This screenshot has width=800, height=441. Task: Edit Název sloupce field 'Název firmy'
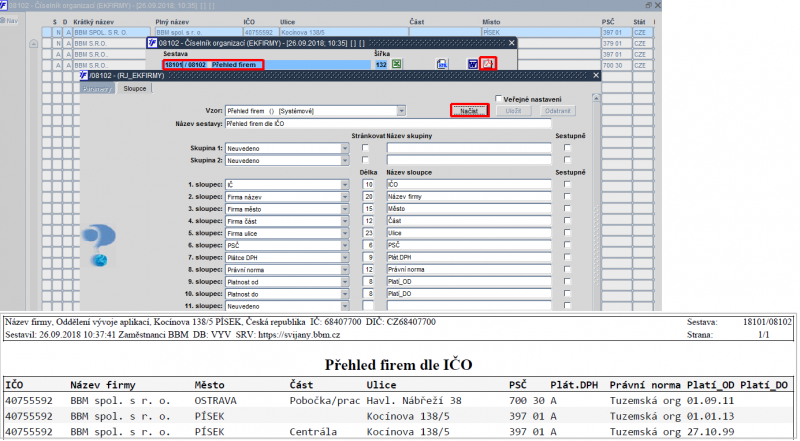pos(469,197)
